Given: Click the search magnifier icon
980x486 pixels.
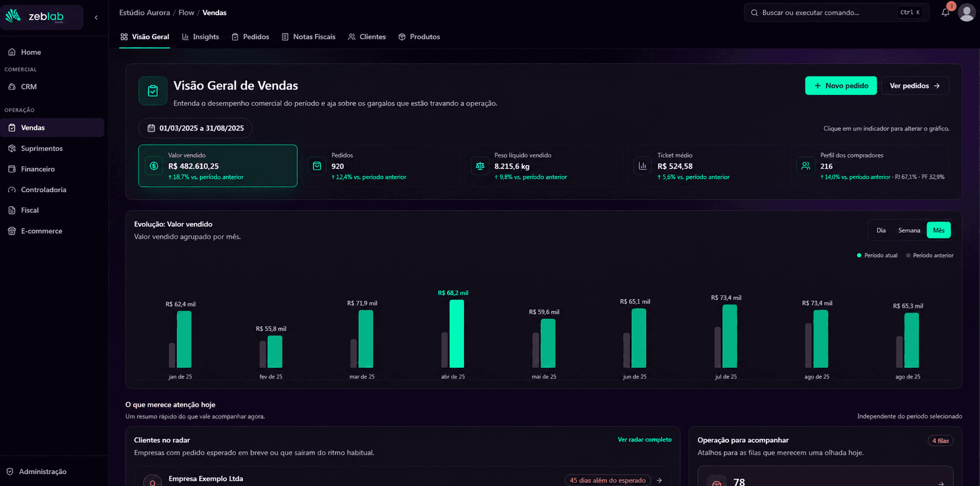Looking at the screenshot, I should [754, 13].
